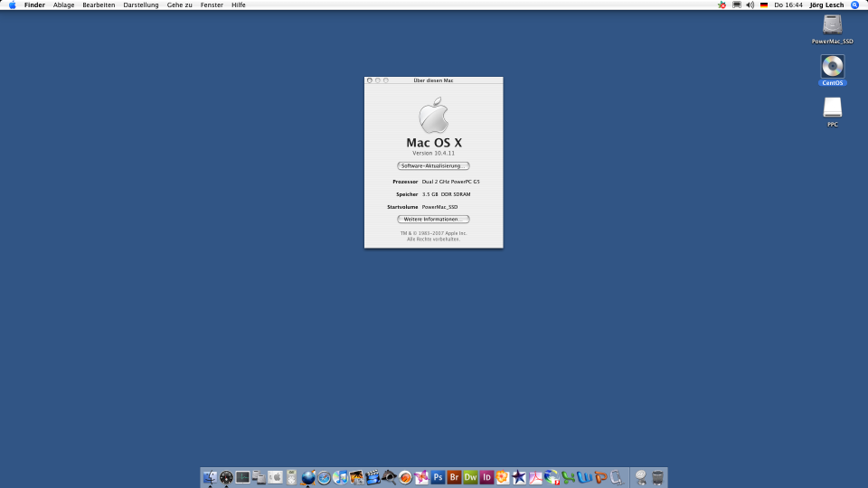Open the pink butterfly app icon

click(421, 477)
